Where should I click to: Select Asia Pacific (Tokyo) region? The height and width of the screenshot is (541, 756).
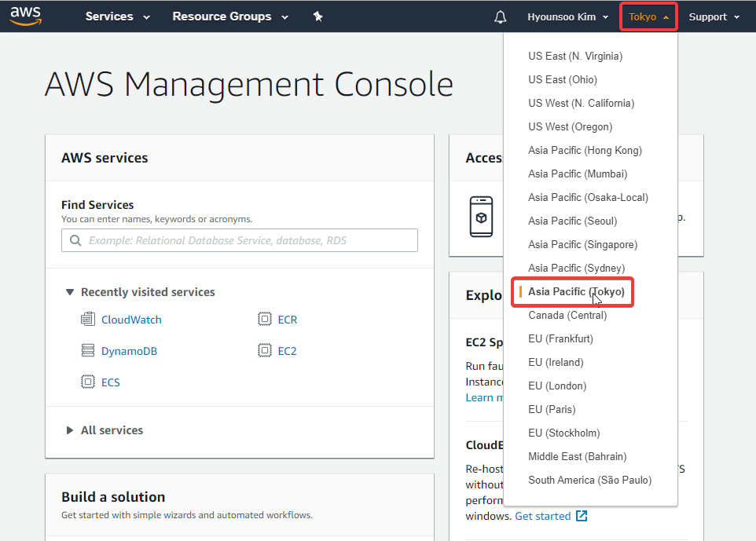(576, 291)
